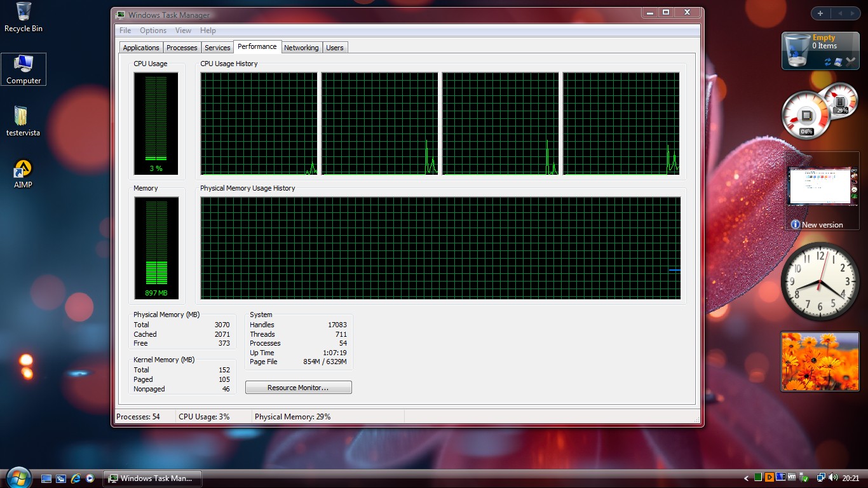Screen dimensions: 868x488
Task: Click the network connection tray icon
Action: [x=821, y=477]
